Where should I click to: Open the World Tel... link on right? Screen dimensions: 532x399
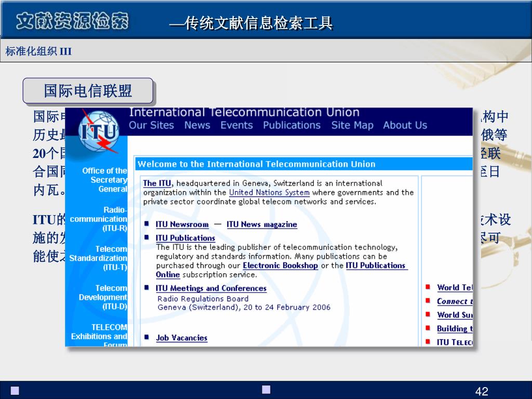455,287
